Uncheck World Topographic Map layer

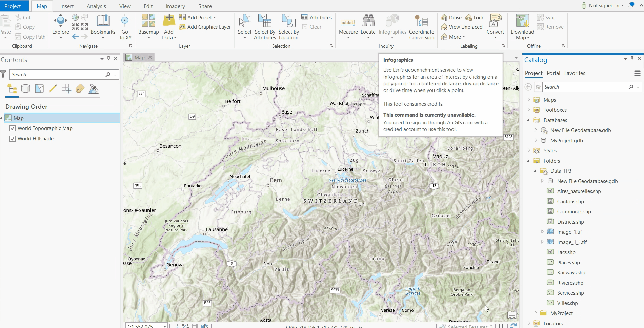pos(13,128)
